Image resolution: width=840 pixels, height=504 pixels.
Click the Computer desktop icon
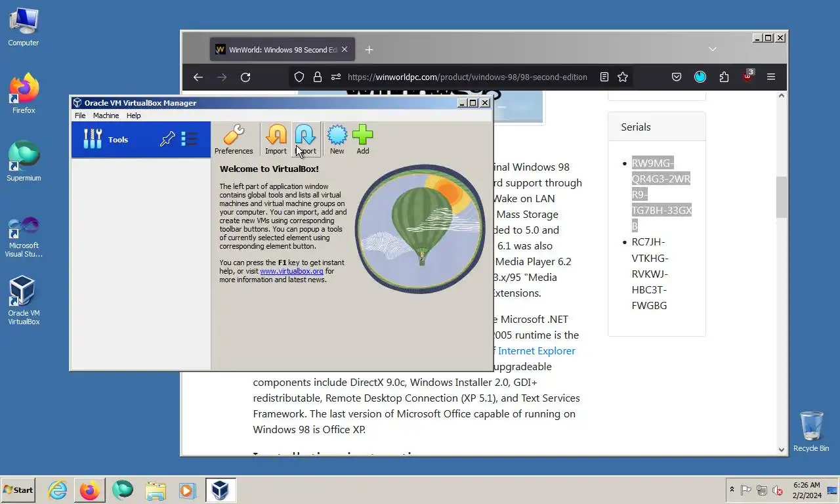pyautogui.click(x=24, y=28)
